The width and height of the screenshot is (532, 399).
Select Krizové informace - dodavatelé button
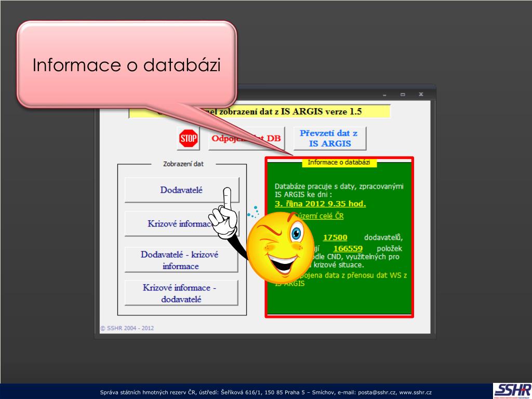(181, 293)
